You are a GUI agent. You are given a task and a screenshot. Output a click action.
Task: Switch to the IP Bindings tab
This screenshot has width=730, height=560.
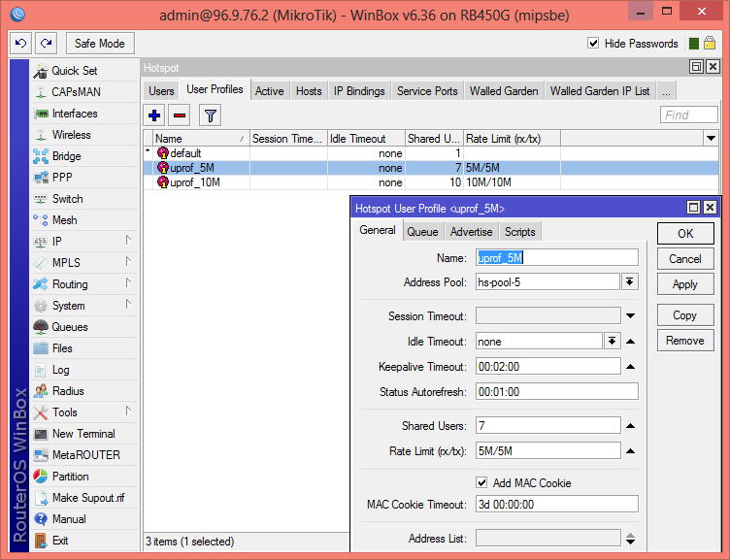[x=359, y=91]
